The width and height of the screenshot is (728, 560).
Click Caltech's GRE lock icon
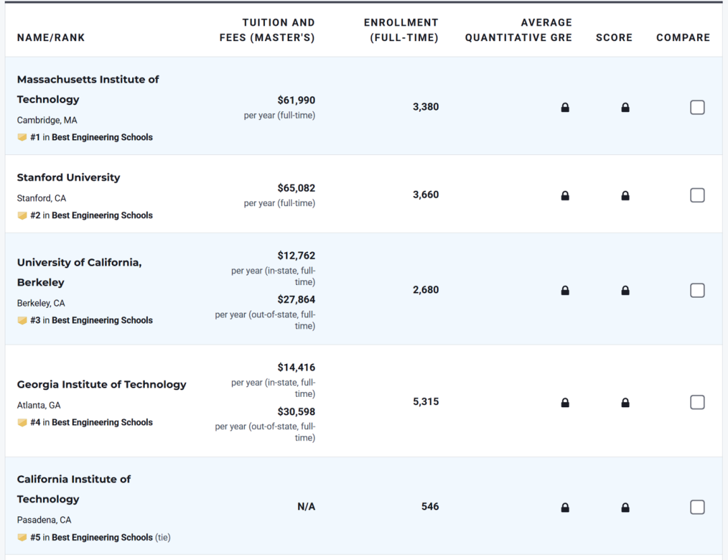click(565, 507)
